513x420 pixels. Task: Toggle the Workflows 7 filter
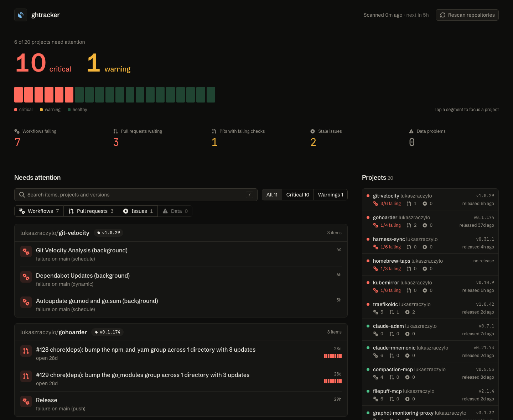tap(39, 211)
